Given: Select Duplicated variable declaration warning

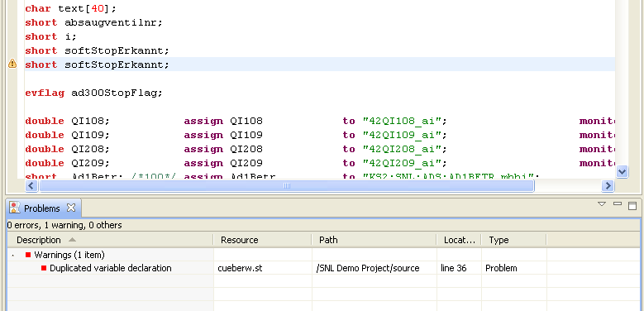Looking at the screenshot, I should [x=111, y=268].
